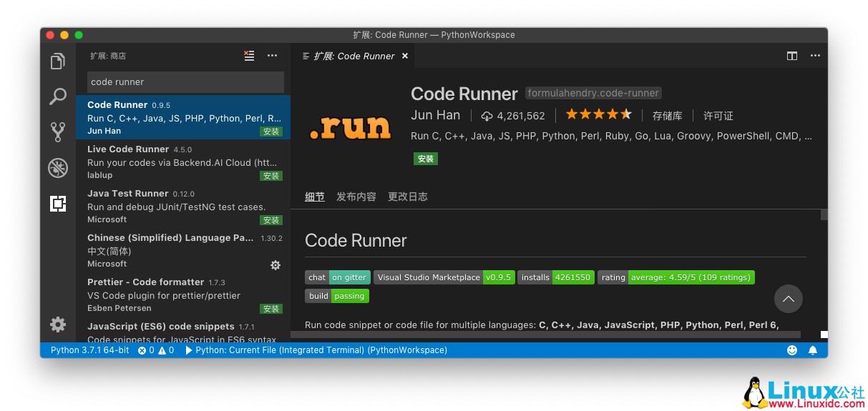The image size is (868, 411).
Task: Switch to the 发布内容 contributions tab
Action: pos(356,197)
